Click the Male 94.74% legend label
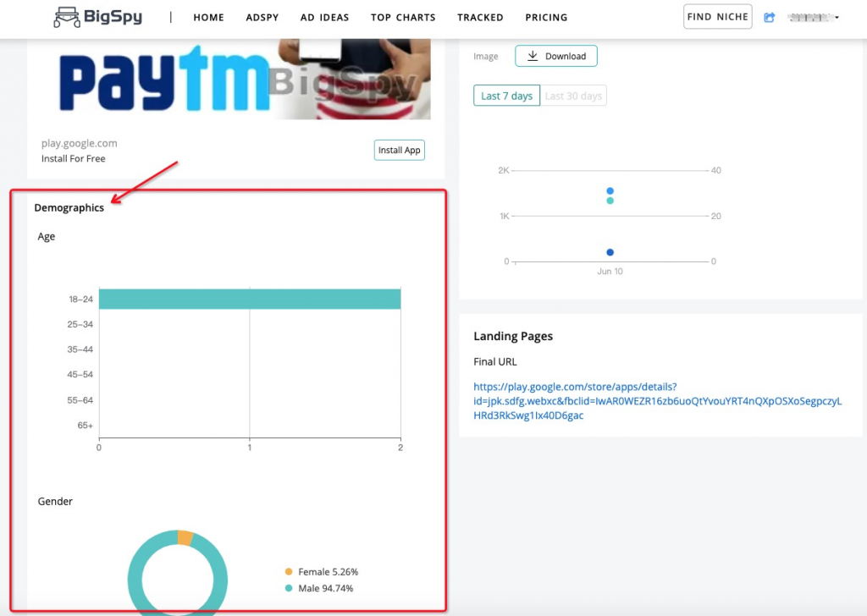 pyautogui.click(x=326, y=588)
